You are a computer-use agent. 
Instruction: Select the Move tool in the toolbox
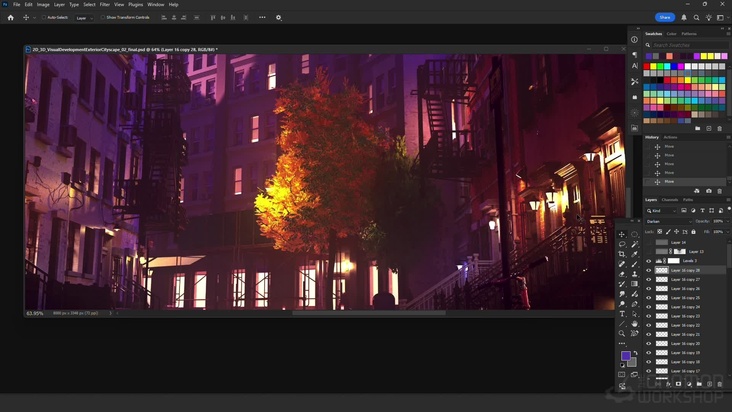(622, 234)
